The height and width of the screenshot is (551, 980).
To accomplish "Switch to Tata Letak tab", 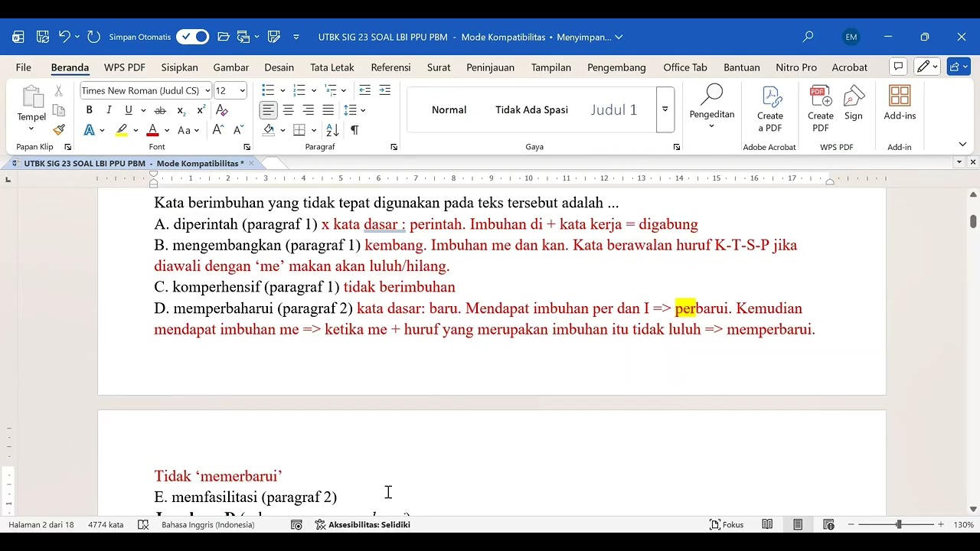I will [x=332, y=67].
